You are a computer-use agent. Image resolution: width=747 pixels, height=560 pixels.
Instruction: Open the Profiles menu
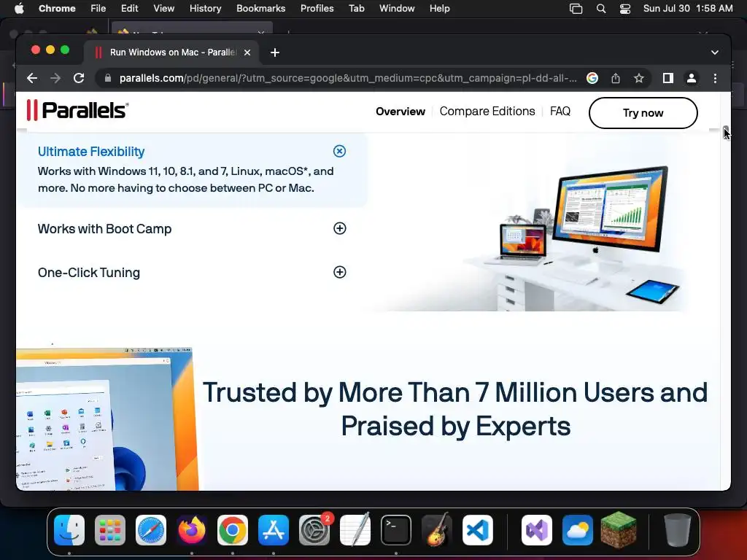click(317, 9)
